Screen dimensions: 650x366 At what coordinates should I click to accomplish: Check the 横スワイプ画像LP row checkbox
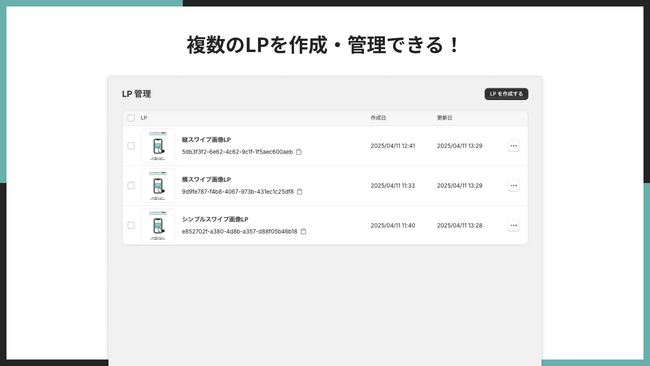coord(131,186)
